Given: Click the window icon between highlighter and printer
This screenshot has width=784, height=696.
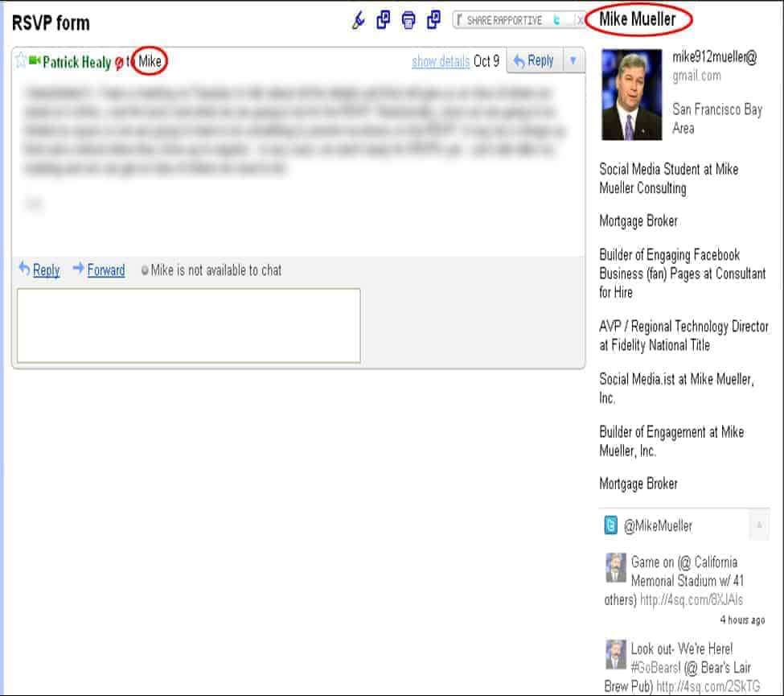Looking at the screenshot, I should click(x=383, y=20).
